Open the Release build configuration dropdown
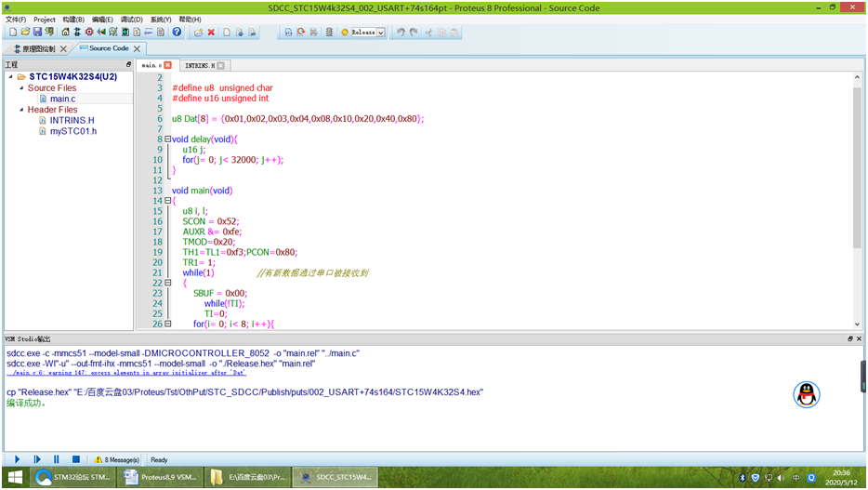 [x=381, y=33]
